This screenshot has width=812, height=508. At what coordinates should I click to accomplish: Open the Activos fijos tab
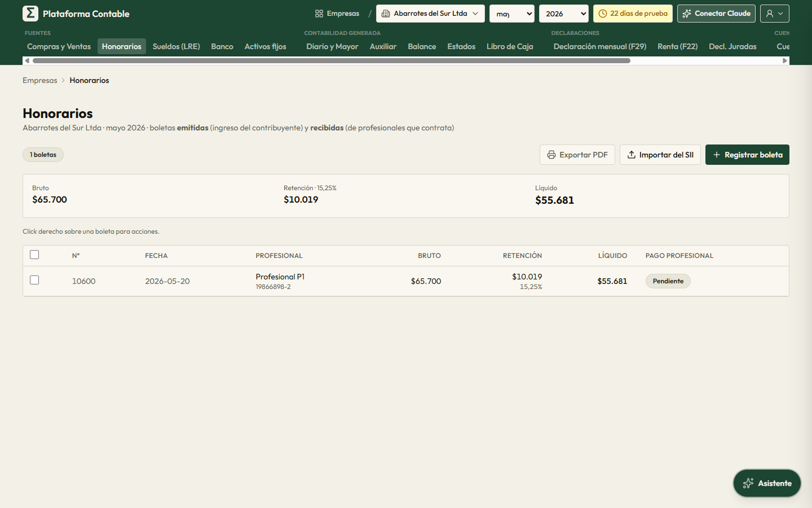(x=266, y=46)
